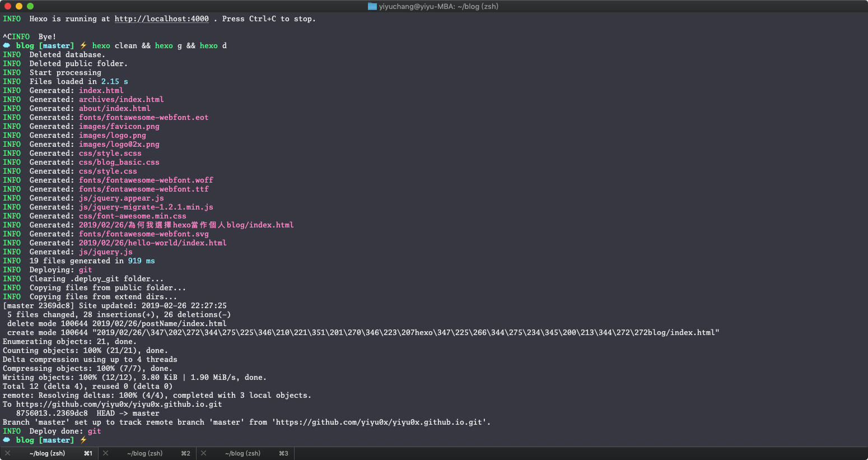Click the [master] branch label on last prompt
Viewport: 868px width, 460px height.
point(56,440)
